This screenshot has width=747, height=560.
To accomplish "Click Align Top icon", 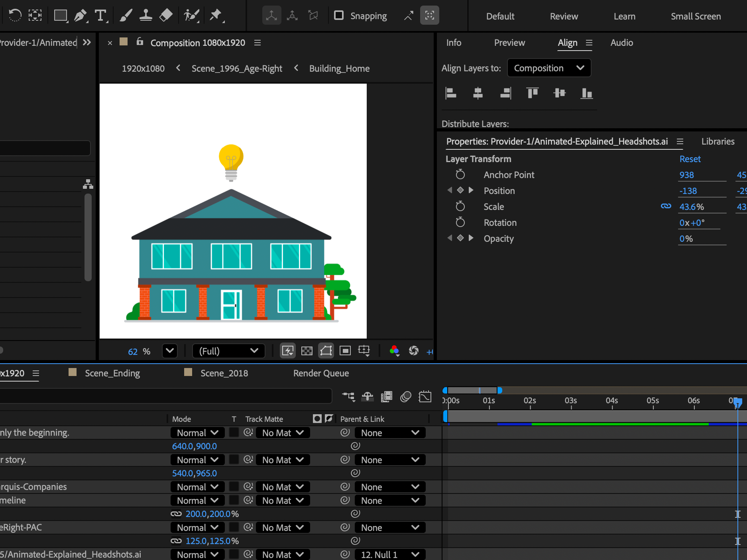I will [x=533, y=93].
